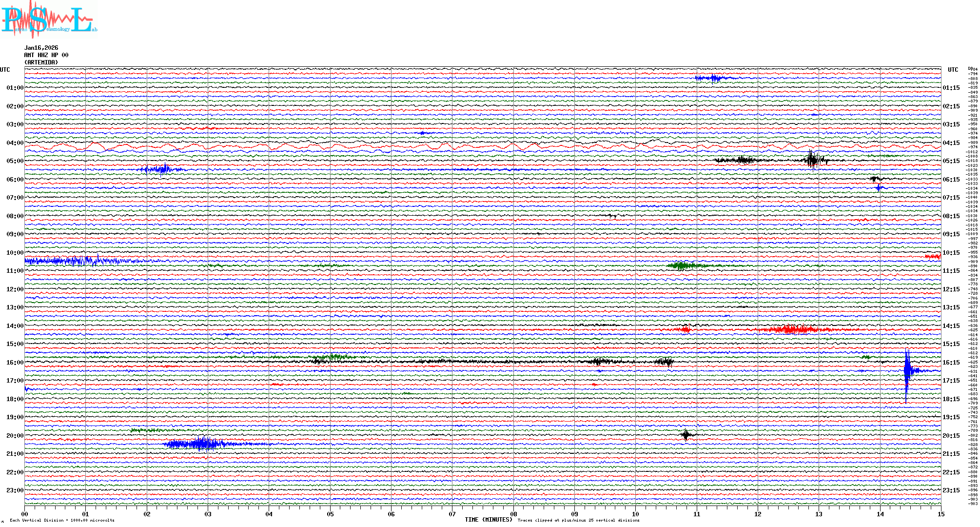Click the traces clipped footnote text
Image resolution: width=980 pixels, height=527 pixels.
[x=578, y=520]
